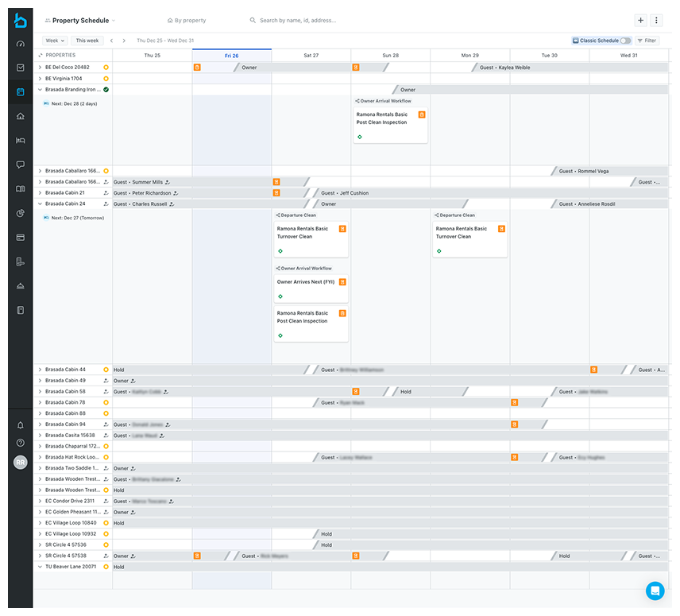Image resolution: width=680 pixels, height=616 pixels.
Task: Open the three-dot more options menu
Action: pos(656,21)
